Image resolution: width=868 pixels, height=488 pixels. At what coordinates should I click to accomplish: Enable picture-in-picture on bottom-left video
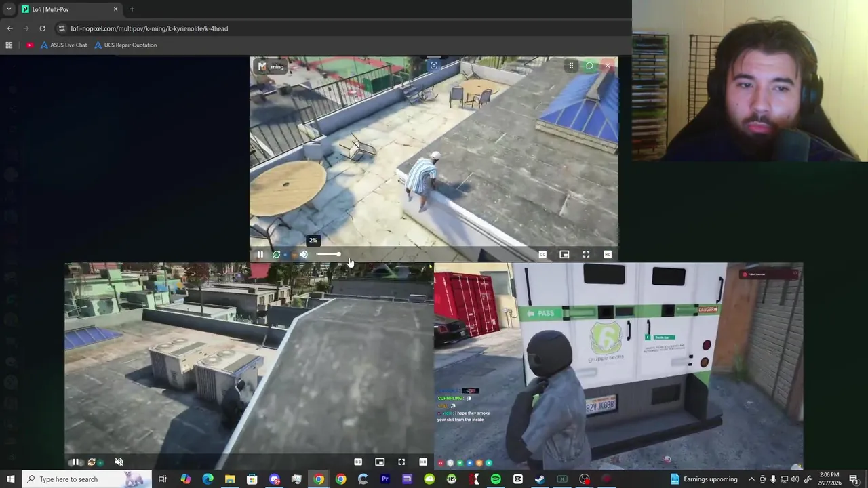point(380,462)
